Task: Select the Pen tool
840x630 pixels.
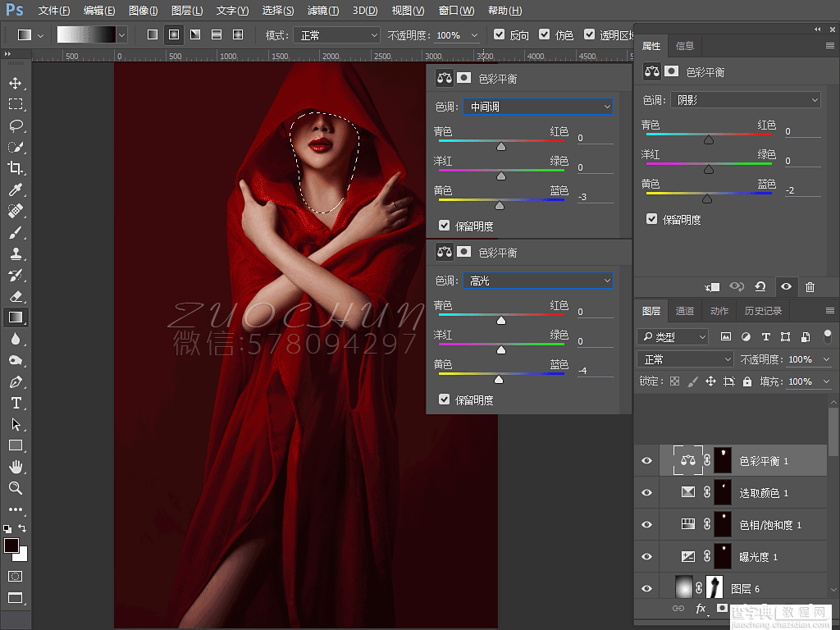Action: pos(15,381)
